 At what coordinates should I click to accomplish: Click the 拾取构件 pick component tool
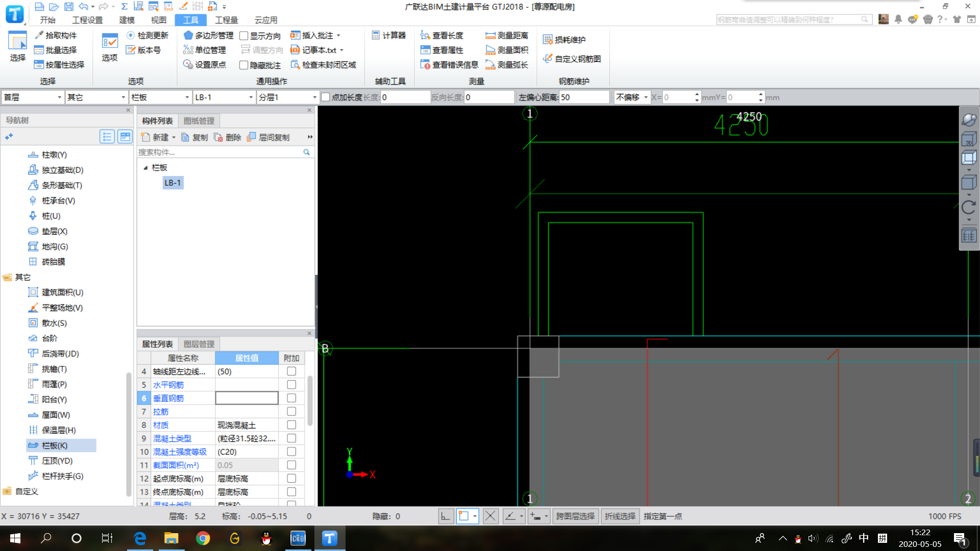coord(56,35)
